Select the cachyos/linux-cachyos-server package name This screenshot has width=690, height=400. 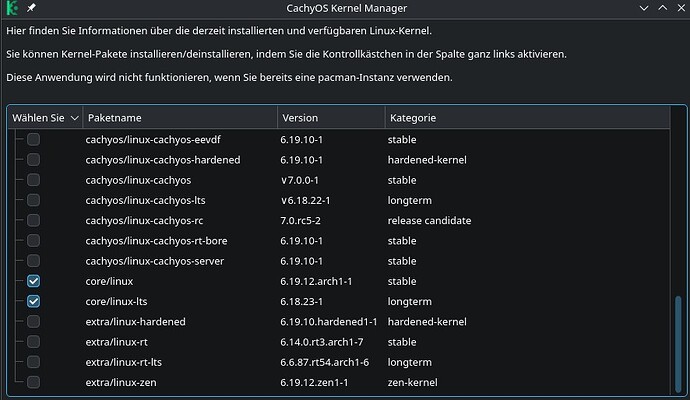(154, 261)
